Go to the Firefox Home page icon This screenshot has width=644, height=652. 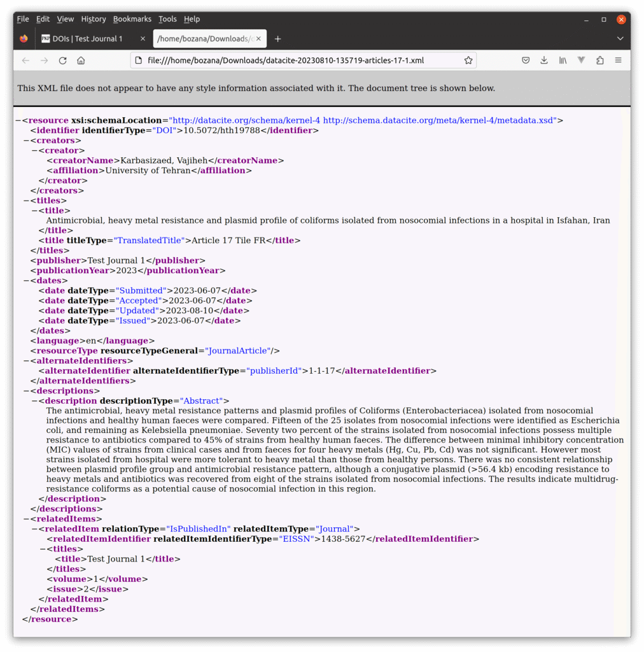(x=81, y=60)
